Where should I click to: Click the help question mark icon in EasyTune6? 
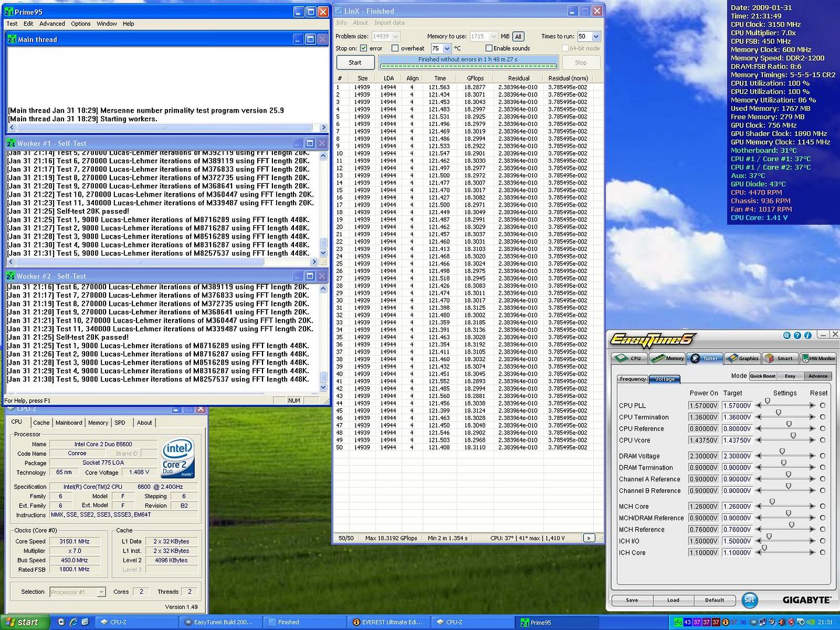point(797,335)
